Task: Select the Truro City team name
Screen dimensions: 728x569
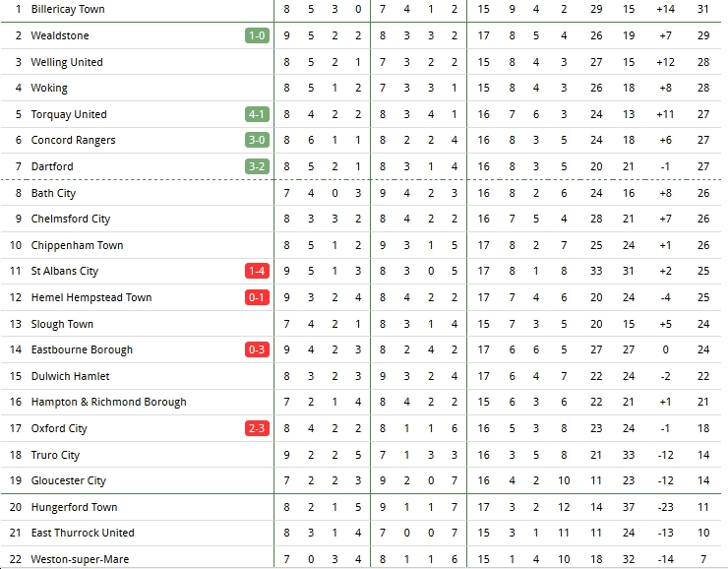Action: click(55, 455)
